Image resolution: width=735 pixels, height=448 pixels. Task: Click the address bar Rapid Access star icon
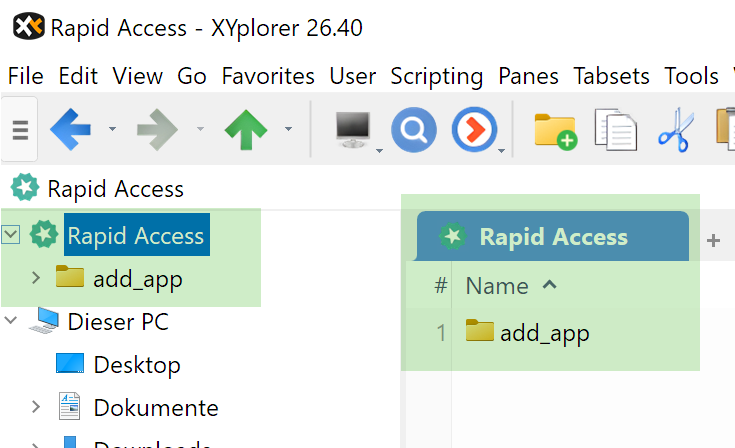click(x=24, y=187)
